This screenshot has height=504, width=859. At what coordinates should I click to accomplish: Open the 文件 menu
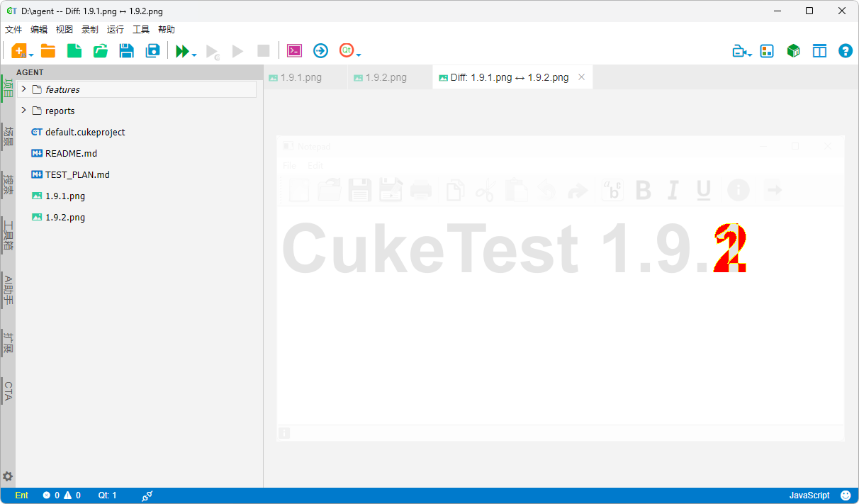tap(13, 30)
